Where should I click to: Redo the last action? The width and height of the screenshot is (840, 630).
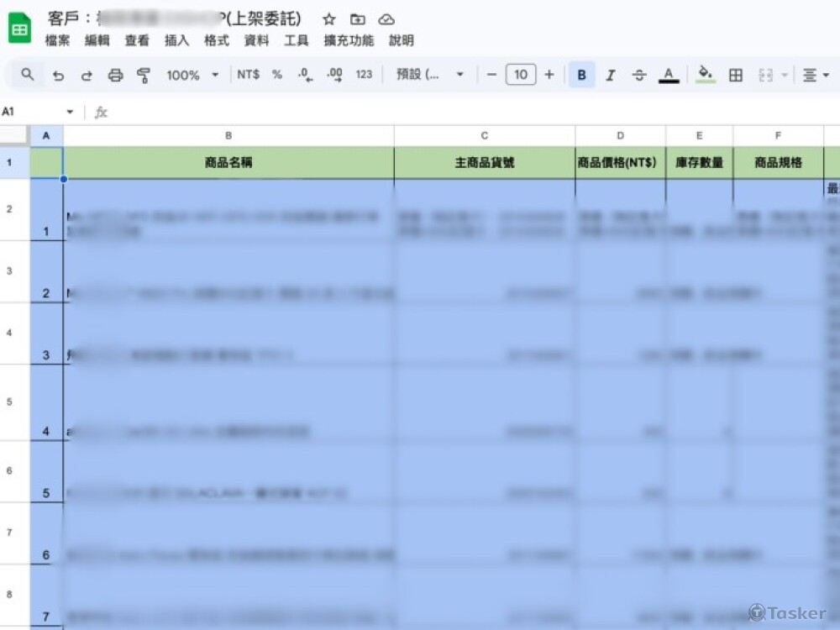[87, 75]
